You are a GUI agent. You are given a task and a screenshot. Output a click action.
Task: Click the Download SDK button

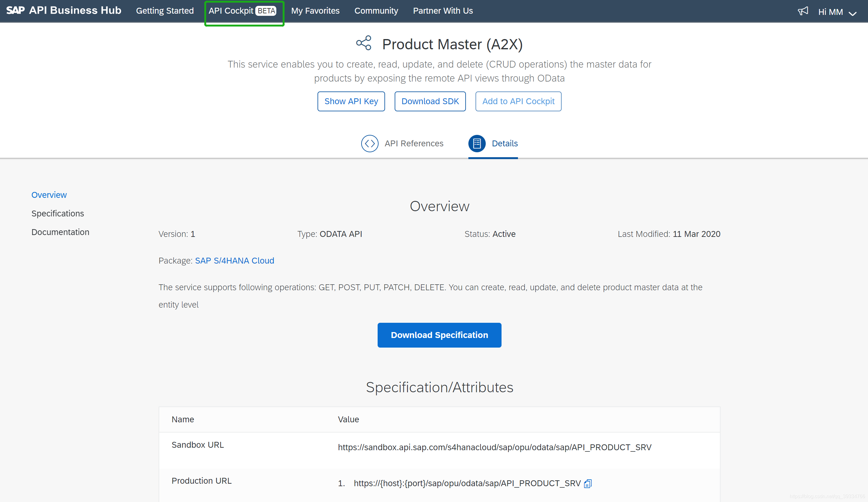pyautogui.click(x=430, y=101)
